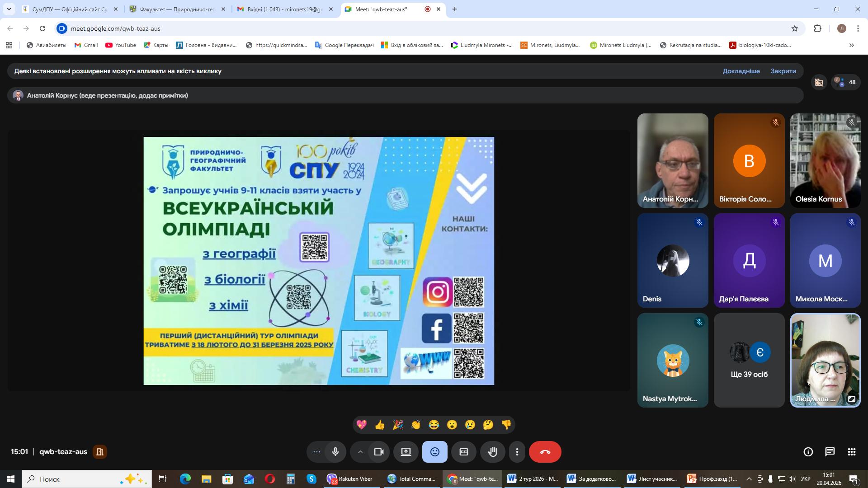
Task: Open the in-call chat panel
Action: 830,452
